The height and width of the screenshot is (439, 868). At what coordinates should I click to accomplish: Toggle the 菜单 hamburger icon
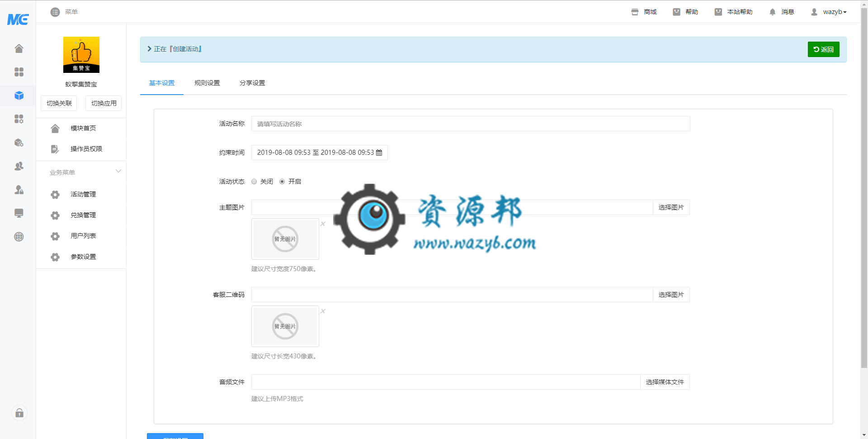tap(55, 12)
